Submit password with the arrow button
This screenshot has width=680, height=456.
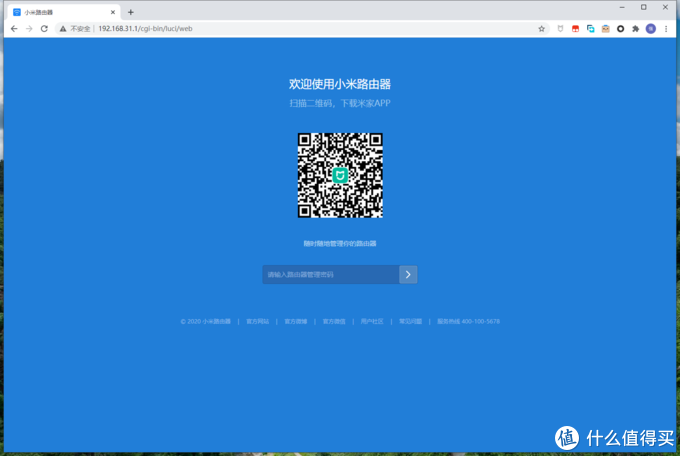(x=408, y=274)
